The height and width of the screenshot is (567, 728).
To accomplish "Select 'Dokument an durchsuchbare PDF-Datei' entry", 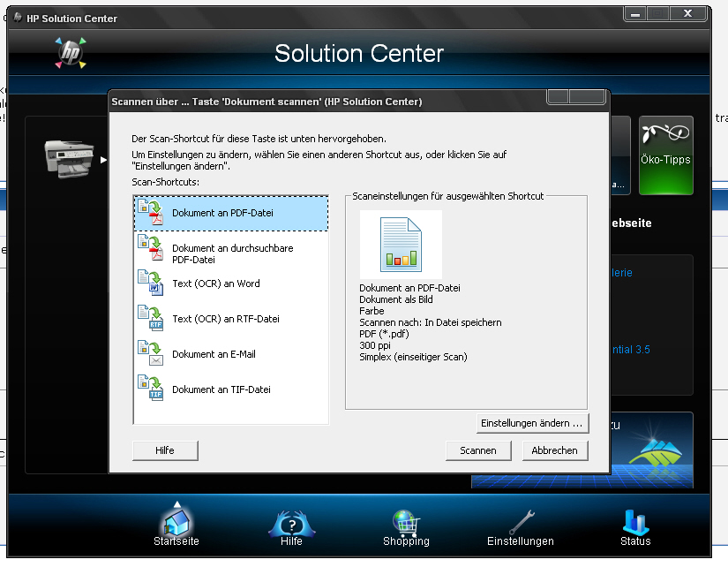I will [x=231, y=249].
